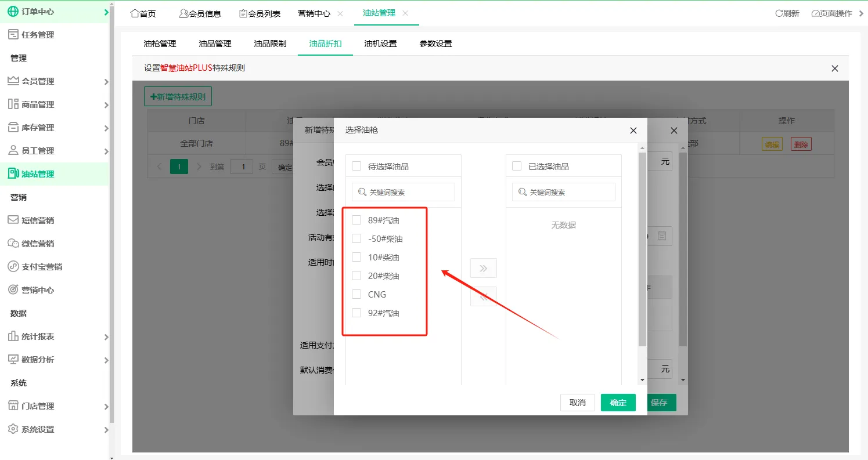
Task: Check the 89#汽油 checkbox
Action: [x=356, y=220]
